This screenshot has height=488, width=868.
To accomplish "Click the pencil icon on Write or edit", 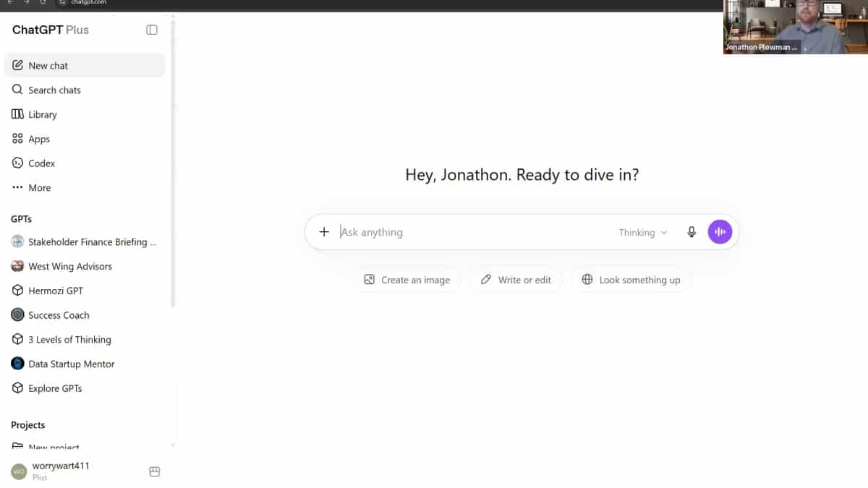I will point(486,280).
